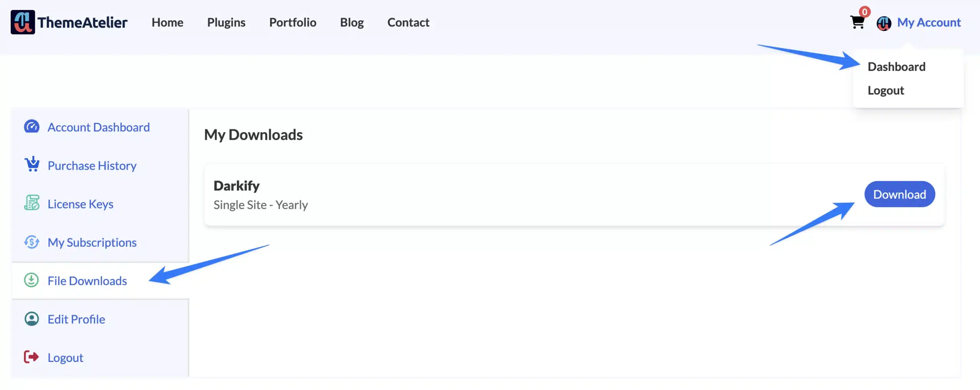Viewport: 980px width, 390px height.
Task: Open the My Account dropdown
Action: 929,23
